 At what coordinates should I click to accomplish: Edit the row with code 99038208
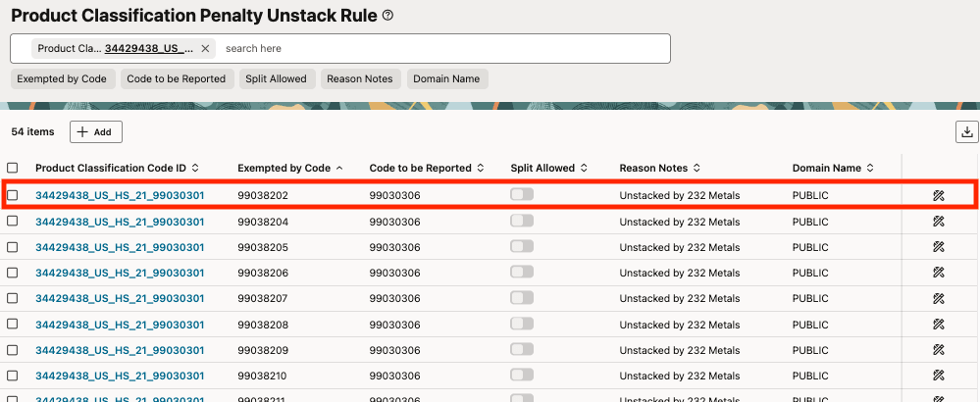(938, 324)
